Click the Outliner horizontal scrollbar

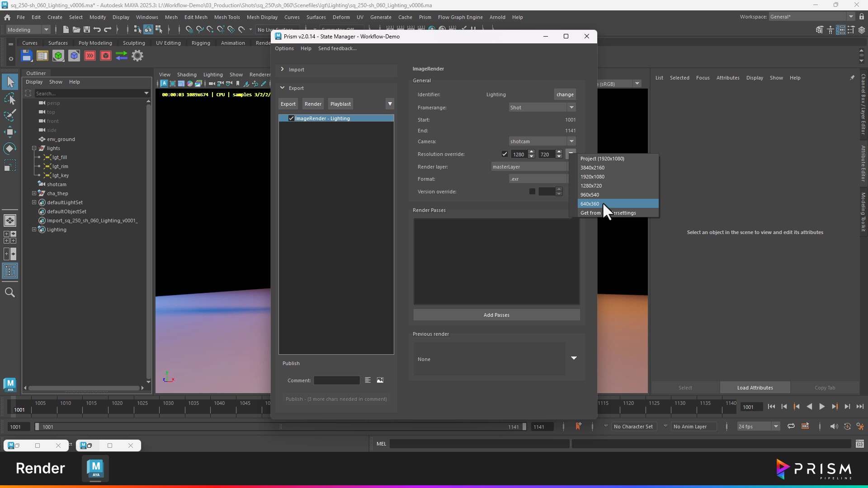pos(85,388)
